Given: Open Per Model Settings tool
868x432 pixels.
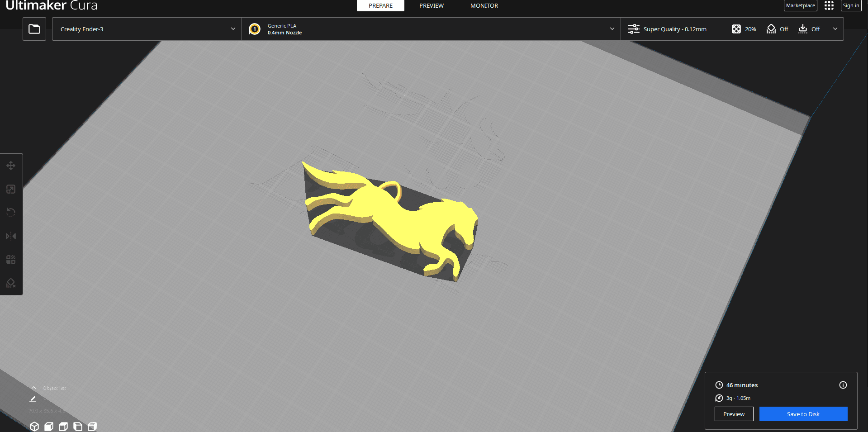Looking at the screenshot, I should (x=11, y=260).
